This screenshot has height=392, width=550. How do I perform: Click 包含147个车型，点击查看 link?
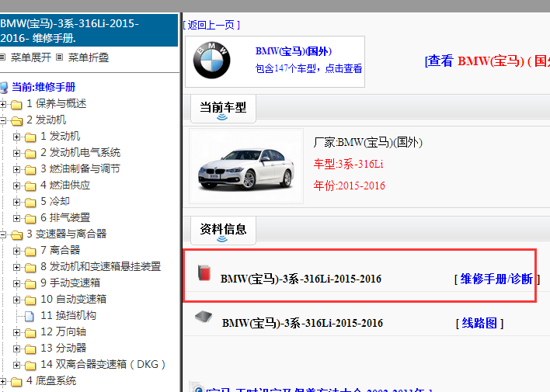(308, 68)
